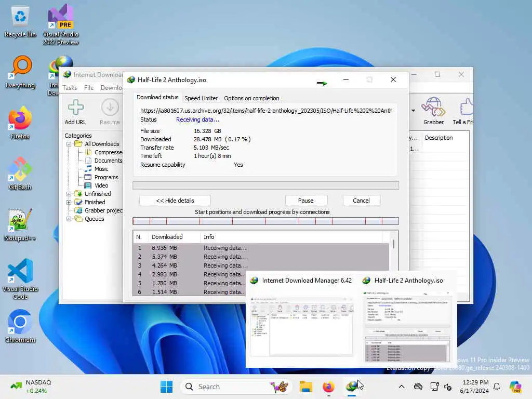Viewport: 532px width, 399px height.
Task: Click the download URL text field
Action: point(266,111)
